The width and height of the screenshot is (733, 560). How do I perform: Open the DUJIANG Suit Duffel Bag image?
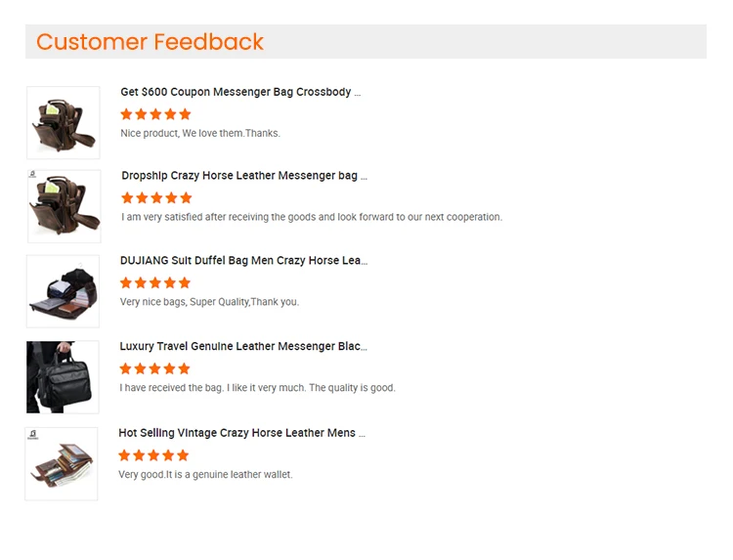63,291
